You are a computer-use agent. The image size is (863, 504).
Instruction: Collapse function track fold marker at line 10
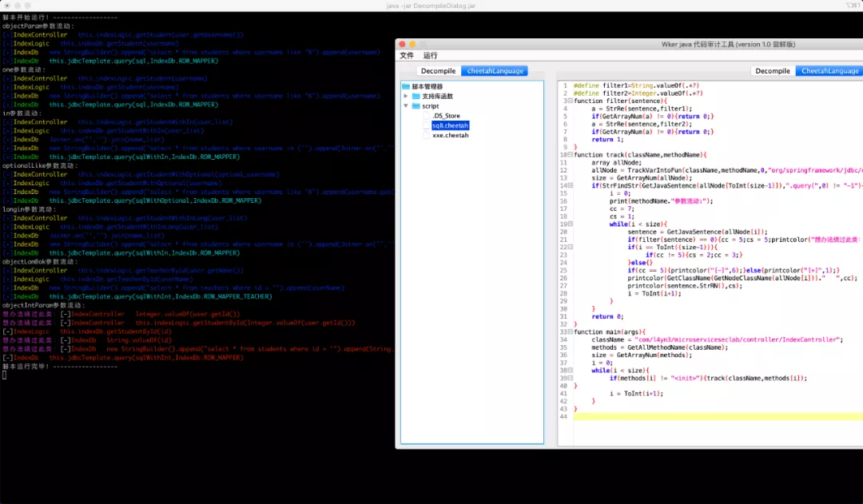click(571, 155)
